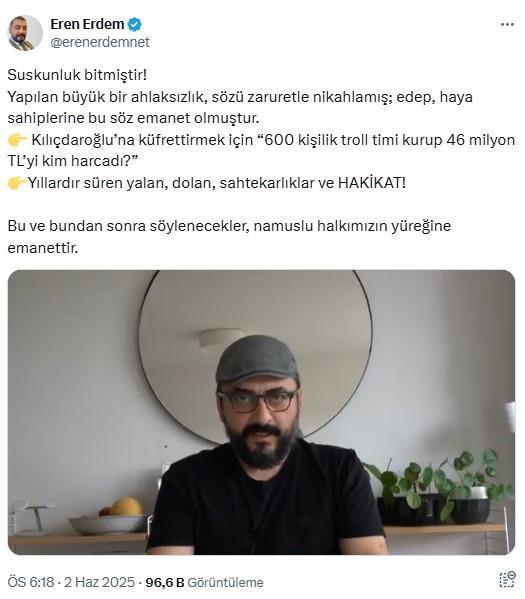This screenshot has height=599, width=525.
Task: Click the round mirror in the video frame
Action: coord(255,355)
